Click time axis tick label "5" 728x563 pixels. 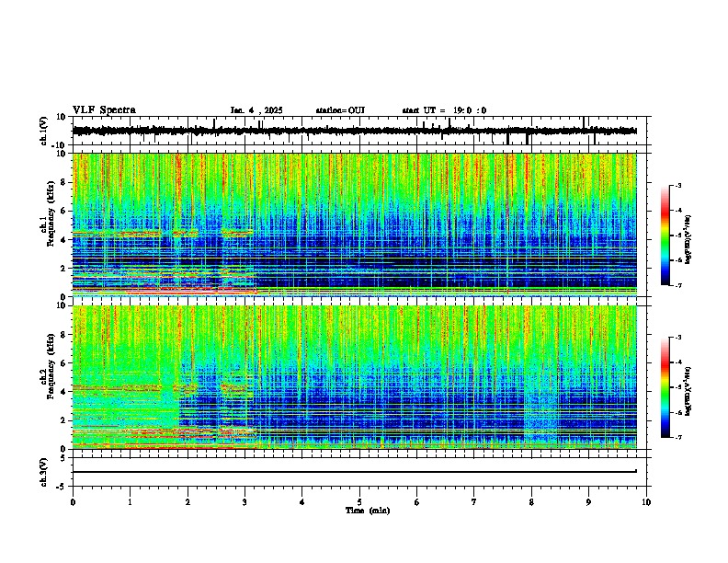[359, 502]
